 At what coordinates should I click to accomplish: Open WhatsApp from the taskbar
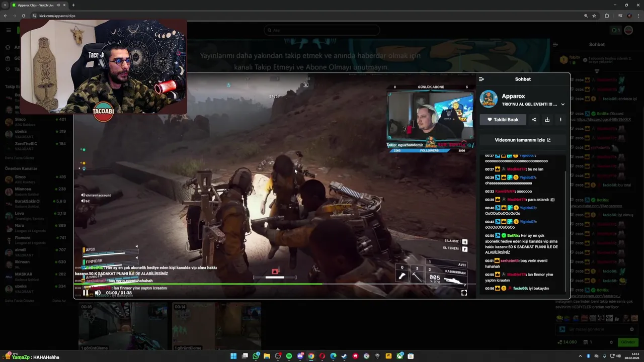click(256, 356)
